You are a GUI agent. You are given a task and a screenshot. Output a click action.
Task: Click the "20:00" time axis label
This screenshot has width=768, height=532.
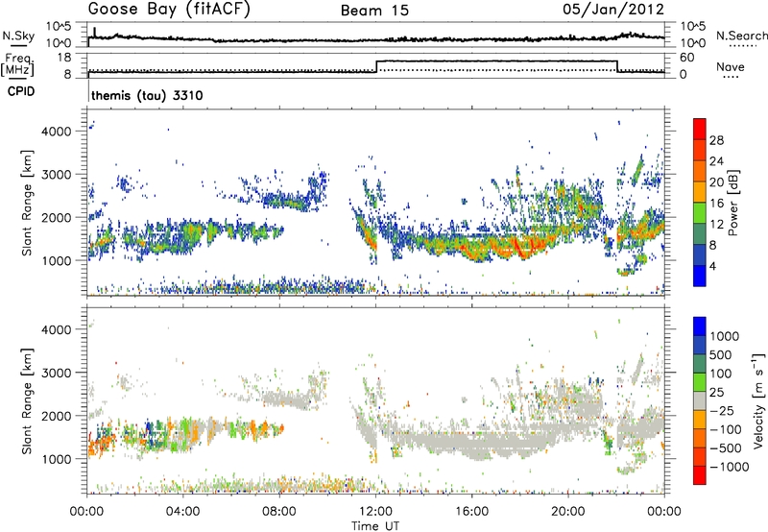pyautogui.click(x=567, y=512)
